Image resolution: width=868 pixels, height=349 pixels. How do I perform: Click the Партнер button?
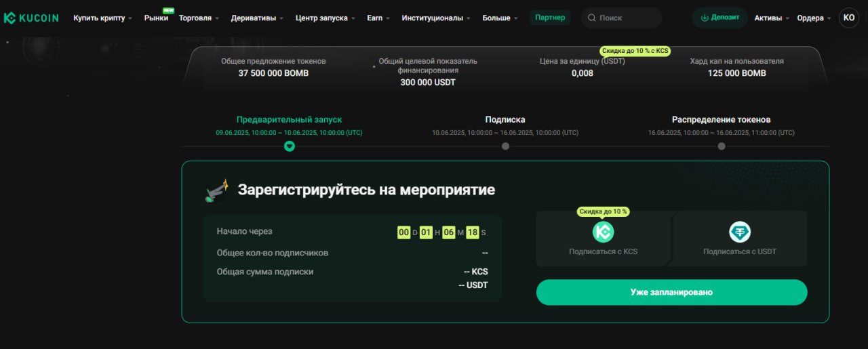click(x=550, y=18)
